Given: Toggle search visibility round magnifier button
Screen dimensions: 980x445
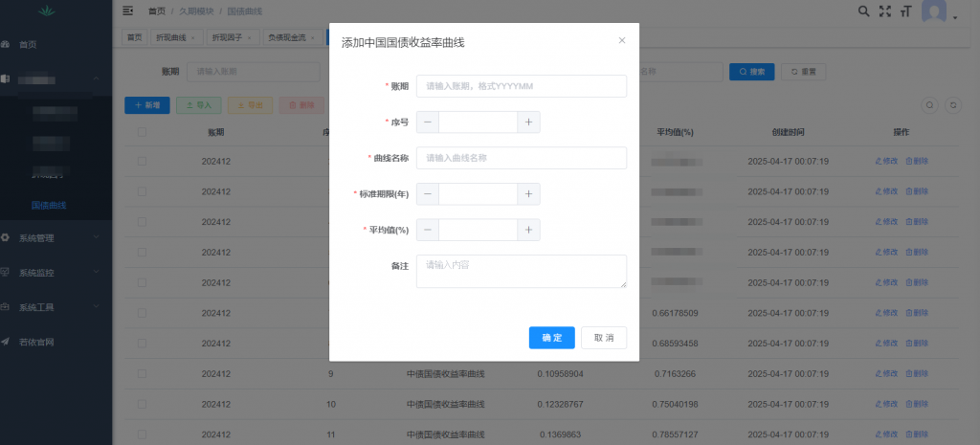Looking at the screenshot, I should pos(930,105).
